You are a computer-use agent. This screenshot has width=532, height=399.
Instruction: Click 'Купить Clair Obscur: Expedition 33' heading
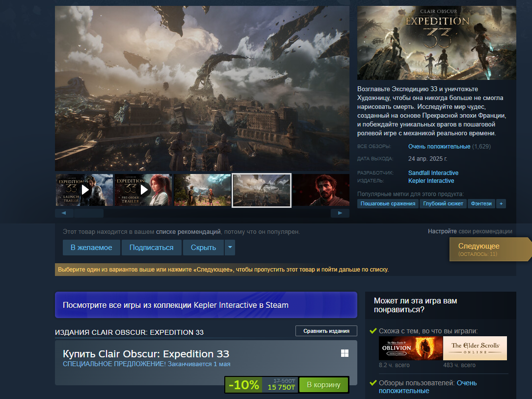146,354
